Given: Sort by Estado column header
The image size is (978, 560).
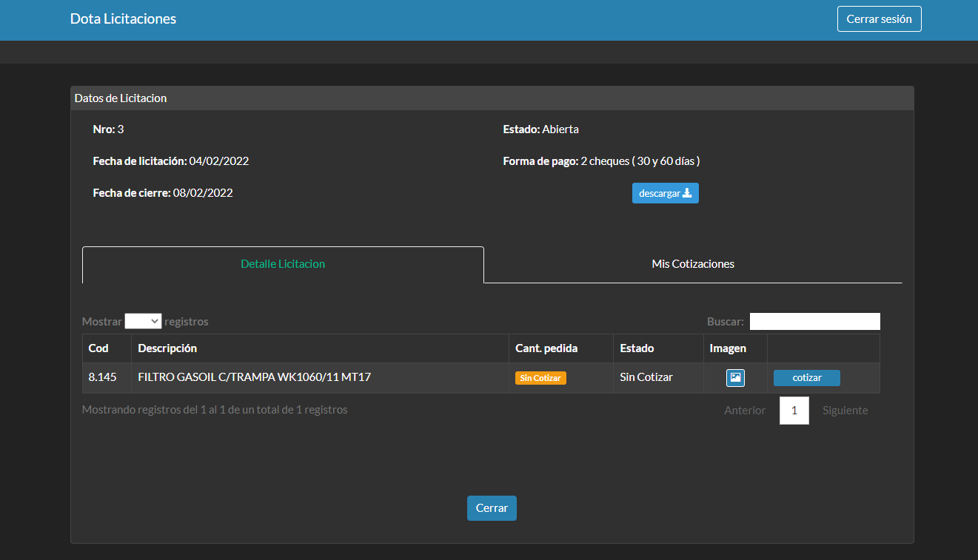Looking at the screenshot, I should point(637,348).
